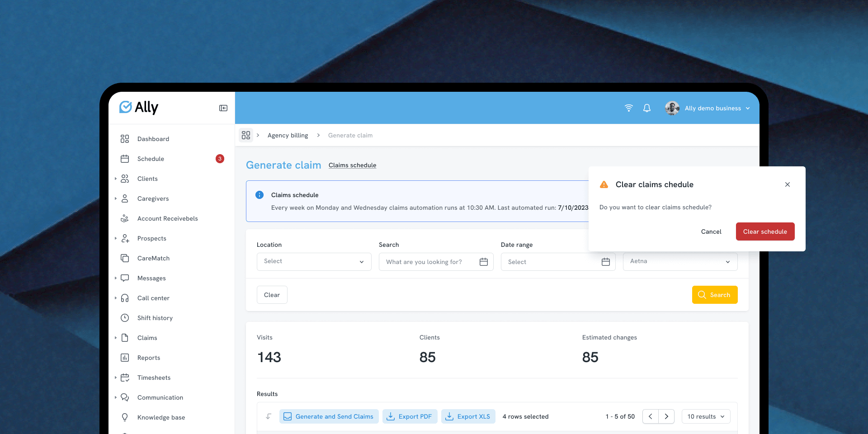Image resolution: width=868 pixels, height=434 pixels.
Task: Click the Reports chart icon
Action: 125,358
